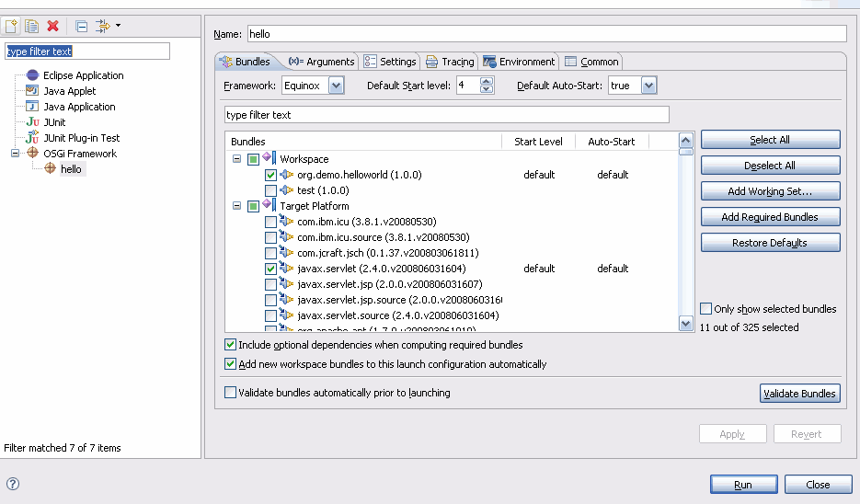Click the com.ibm.icu plug-in icon
The image size is (860, 504).
287,221
